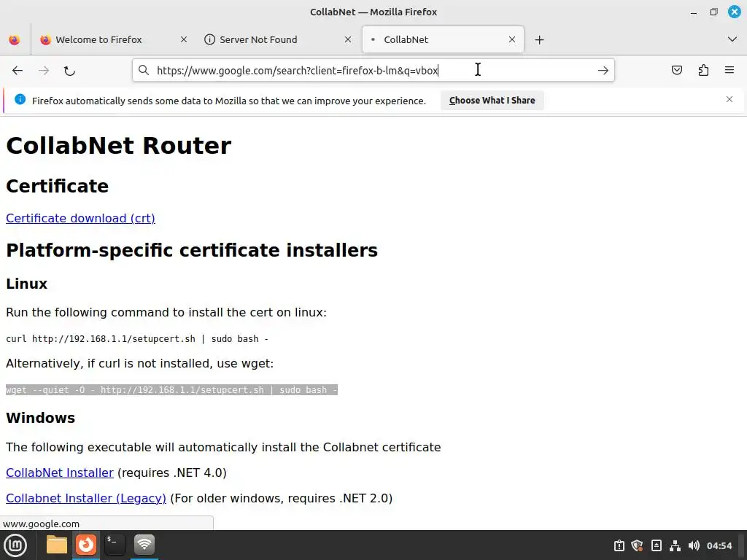Close the Server Not Found tab
The image size is (747, 560).
coord(348,39)
